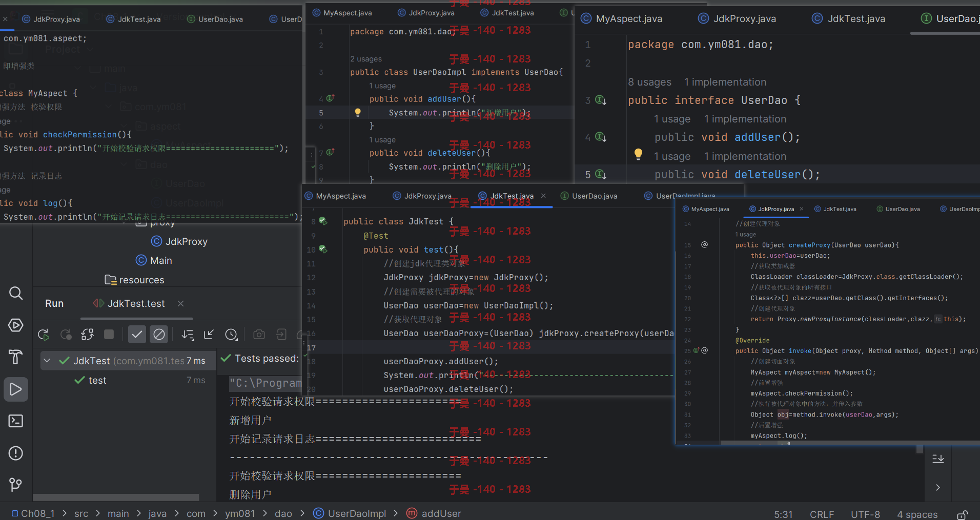980x520 pixels.
Task: Click recursive call gutter icon on line 15
Action: 705,244
